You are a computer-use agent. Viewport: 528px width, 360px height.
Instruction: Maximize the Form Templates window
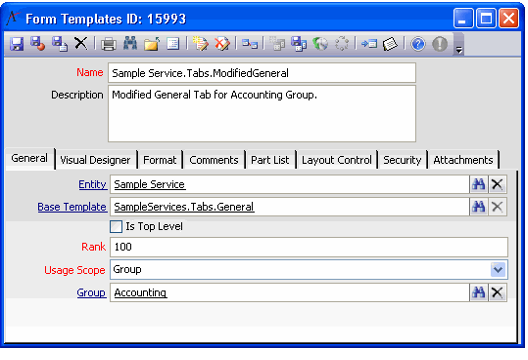point(486,18)
